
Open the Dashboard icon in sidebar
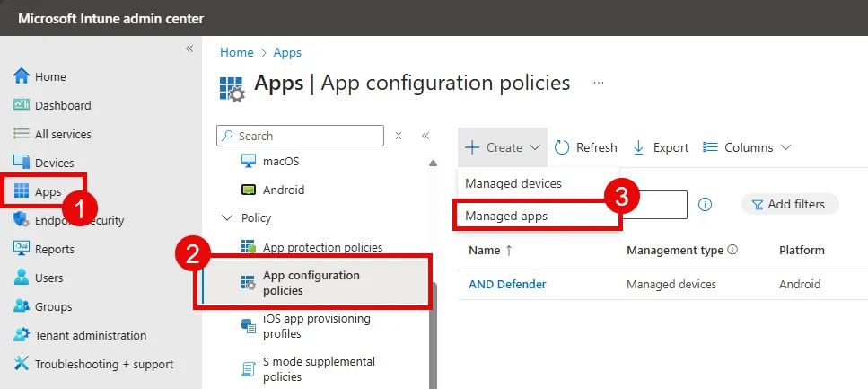pos(21,105)
